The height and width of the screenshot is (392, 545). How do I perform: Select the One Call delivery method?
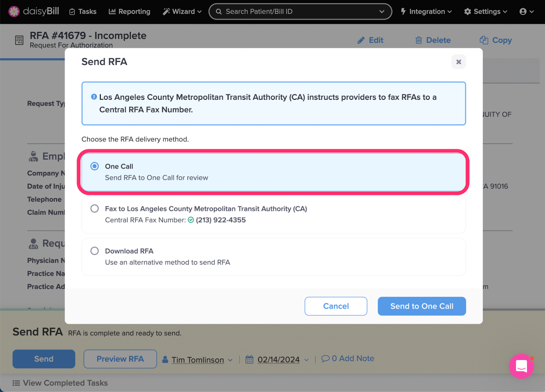[x=274, y=172]
